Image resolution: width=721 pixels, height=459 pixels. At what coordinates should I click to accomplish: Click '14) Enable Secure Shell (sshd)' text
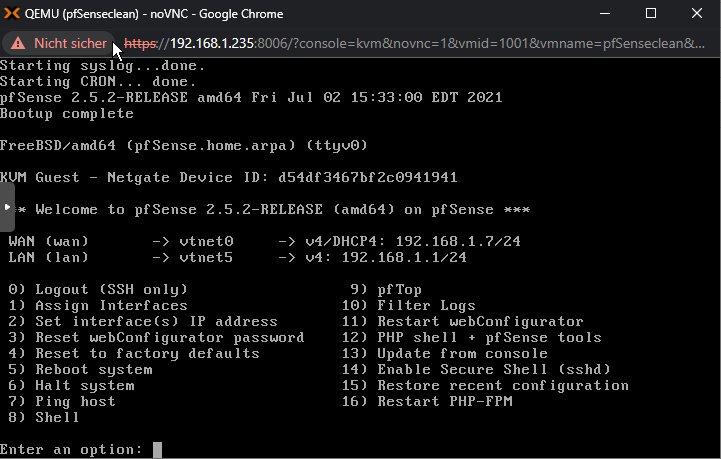(476, 370)
